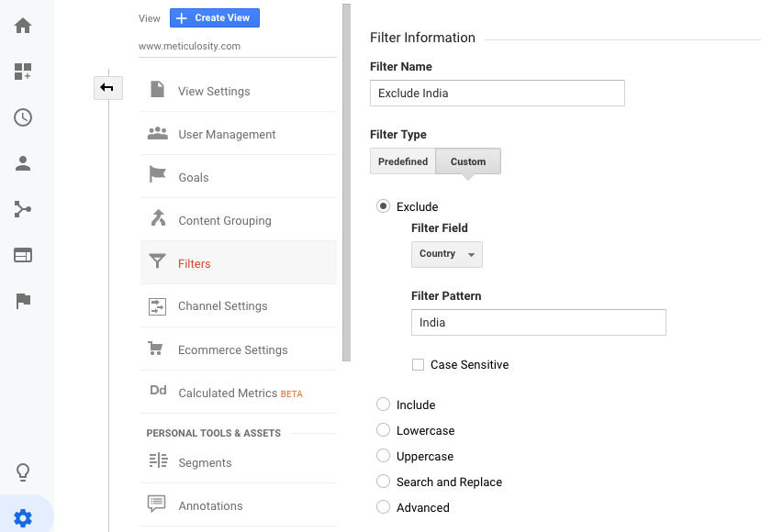This screenshot has height=532, width=761.
Task: Open the Country filter field dropdown
Action: [x=447, y=254]
